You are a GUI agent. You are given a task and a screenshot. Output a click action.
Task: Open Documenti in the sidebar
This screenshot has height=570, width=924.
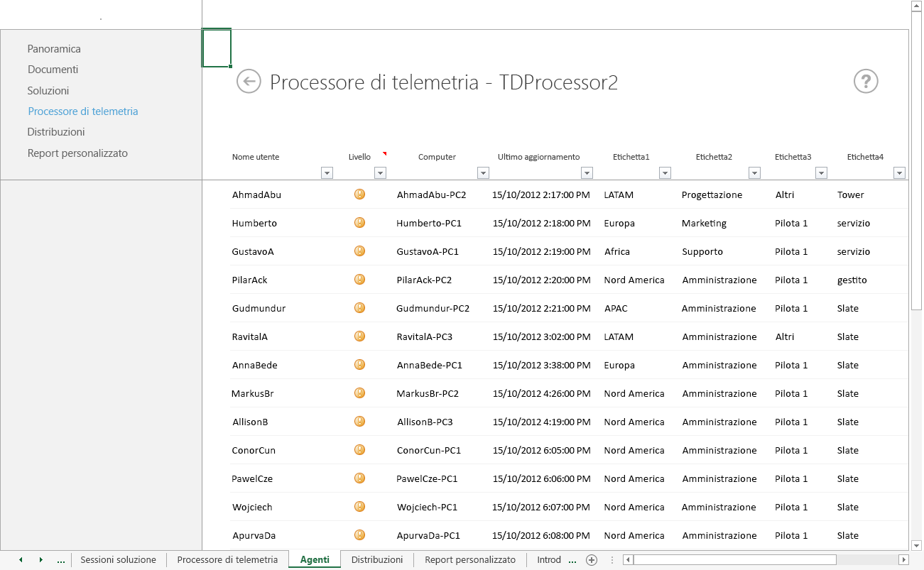coord(53,70)
